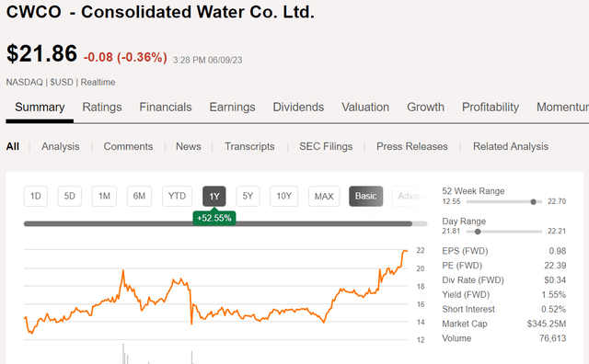Click the chart range slider bar

[225, 224]
